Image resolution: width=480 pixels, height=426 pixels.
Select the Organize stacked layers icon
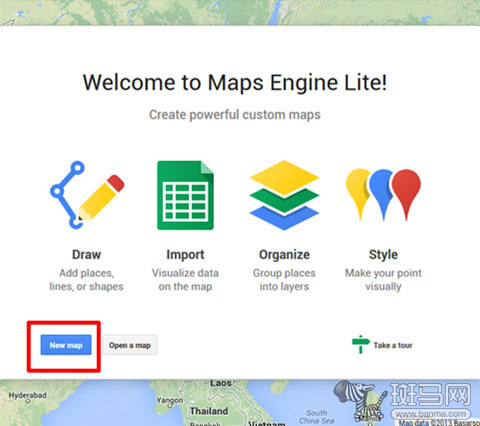tap(284, 195)
